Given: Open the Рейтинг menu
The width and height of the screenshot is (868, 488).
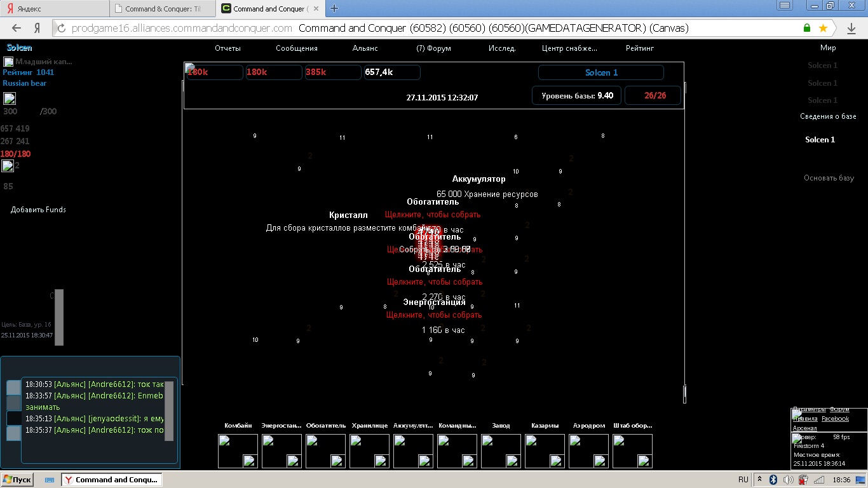Looking at the screenshot, I should (x=640, y=48).
